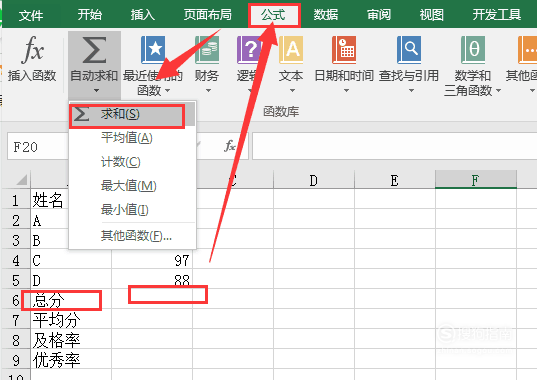Select the 及格率 cell
The height and width of the screenshot is (380, 537).
(71, 340)
